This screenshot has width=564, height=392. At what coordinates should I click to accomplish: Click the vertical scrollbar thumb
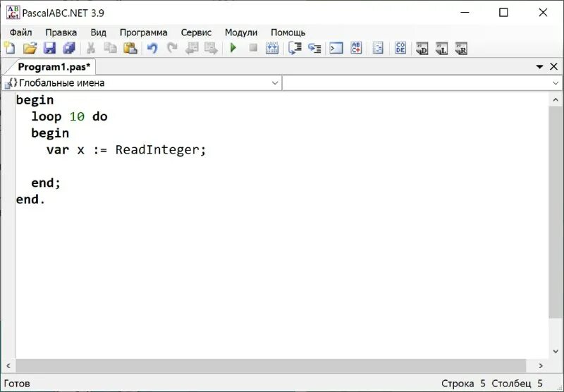click(x=556, y=212)
